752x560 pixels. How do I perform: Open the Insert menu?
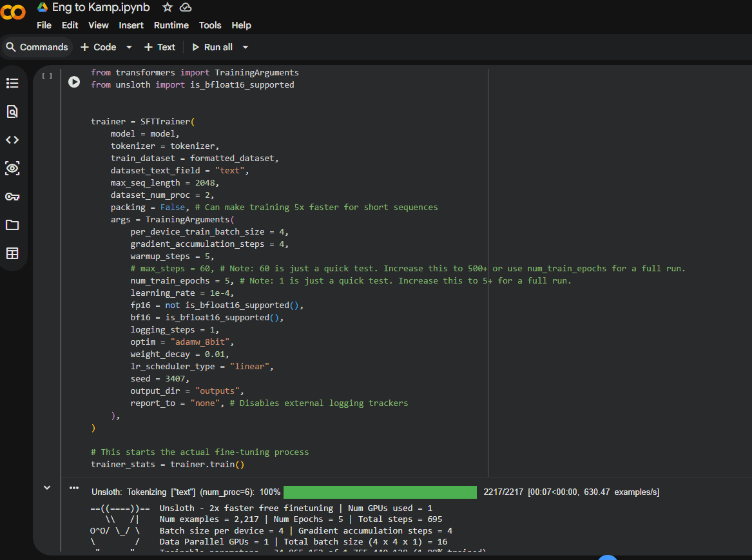pyautogui.click(x=131, y=25)
